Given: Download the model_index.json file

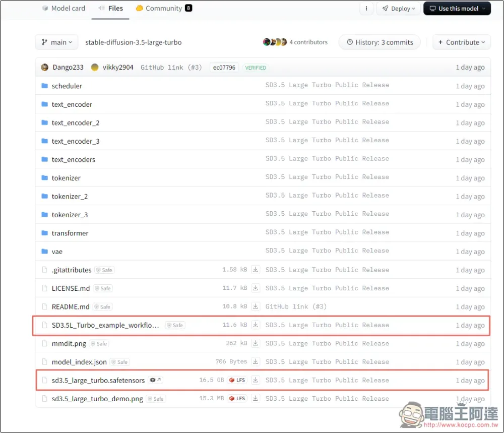Looking at the screenshot, I should click(x=255, y=361).
